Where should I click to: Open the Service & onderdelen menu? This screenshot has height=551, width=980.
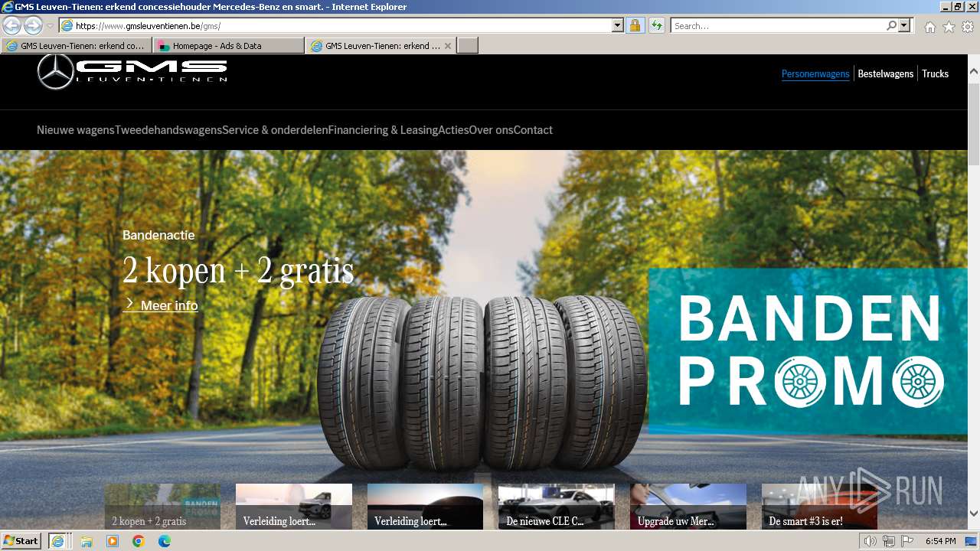(x=275, y=130)
